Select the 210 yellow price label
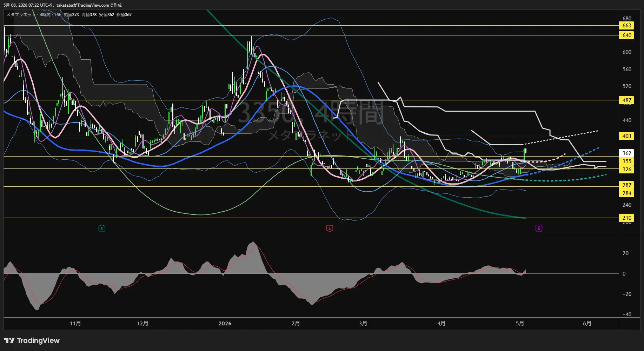Image resolution: width=644 pixels, height=351 pixels. 627,218
